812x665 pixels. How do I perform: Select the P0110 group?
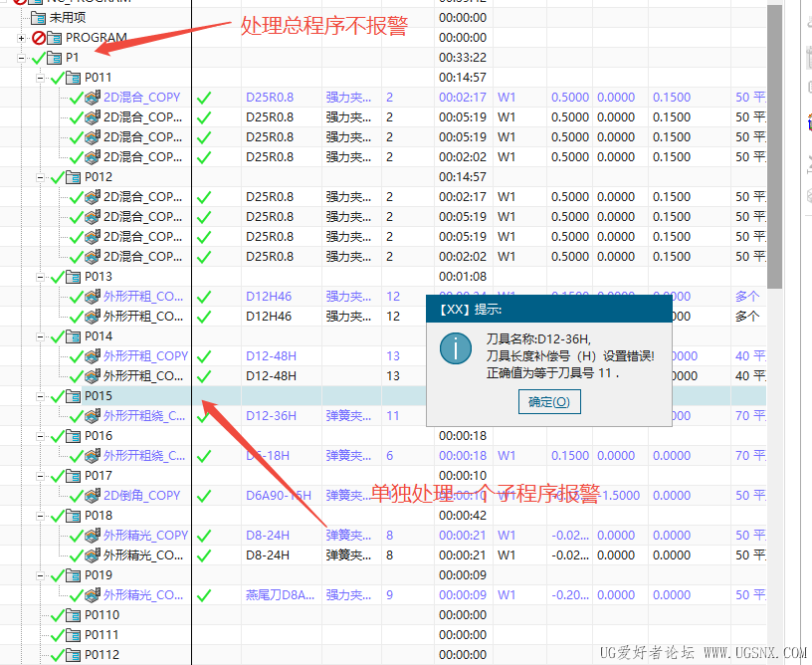[102, 615]
